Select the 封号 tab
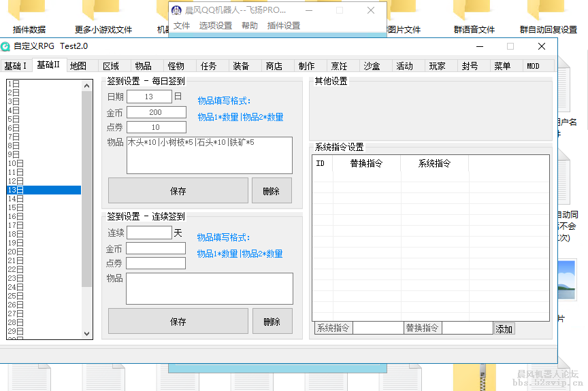Image resolution: width=588 pixels, height=391 pixels. [473, 66]
